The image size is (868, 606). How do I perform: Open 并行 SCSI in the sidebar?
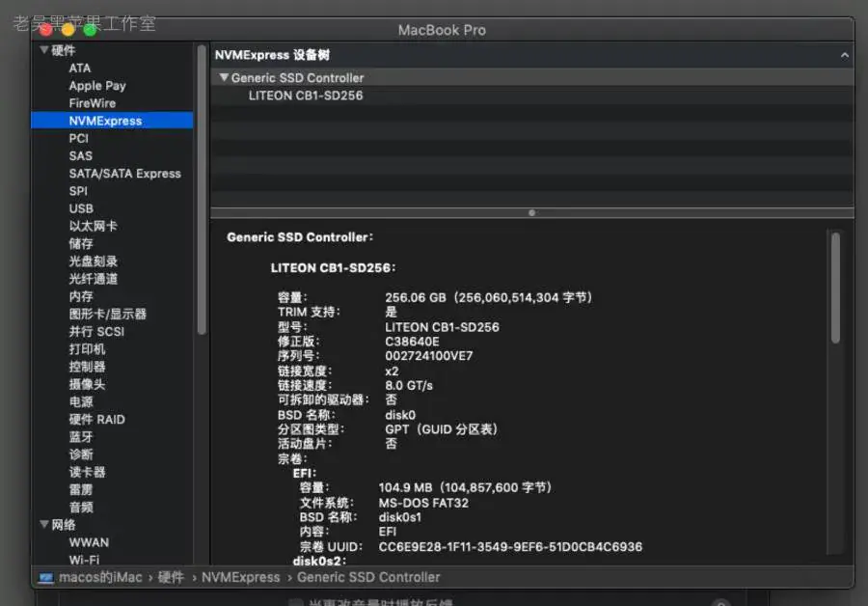(x=96, y=332)
